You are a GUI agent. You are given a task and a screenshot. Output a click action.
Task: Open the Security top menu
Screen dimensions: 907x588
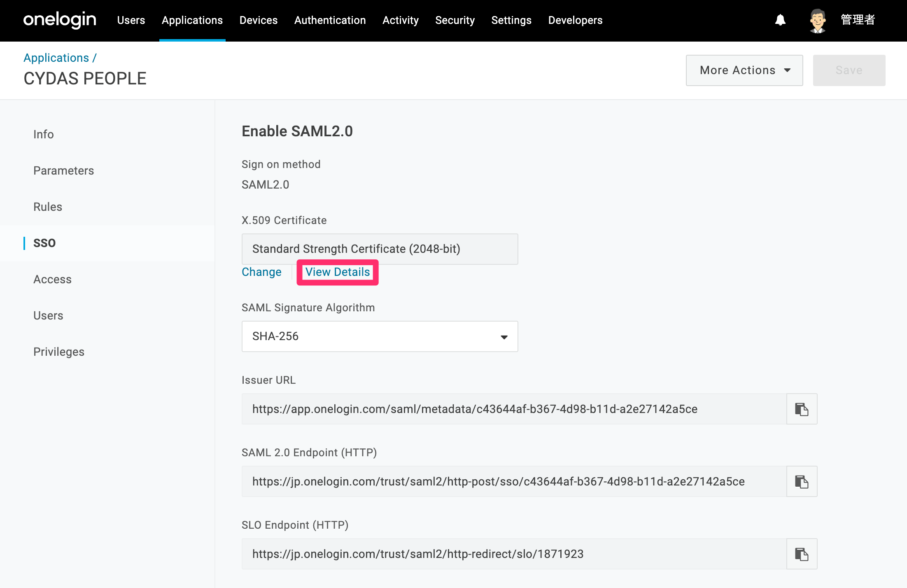coord(455,20)
